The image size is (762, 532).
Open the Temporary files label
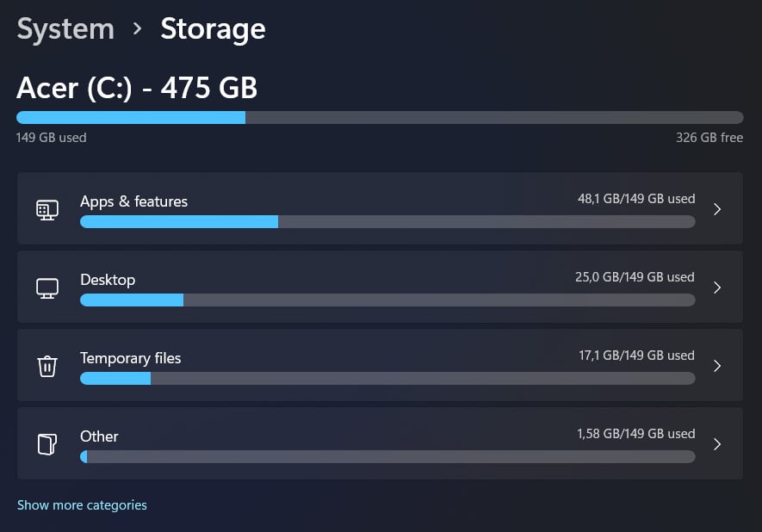click(x=130, y=358)
